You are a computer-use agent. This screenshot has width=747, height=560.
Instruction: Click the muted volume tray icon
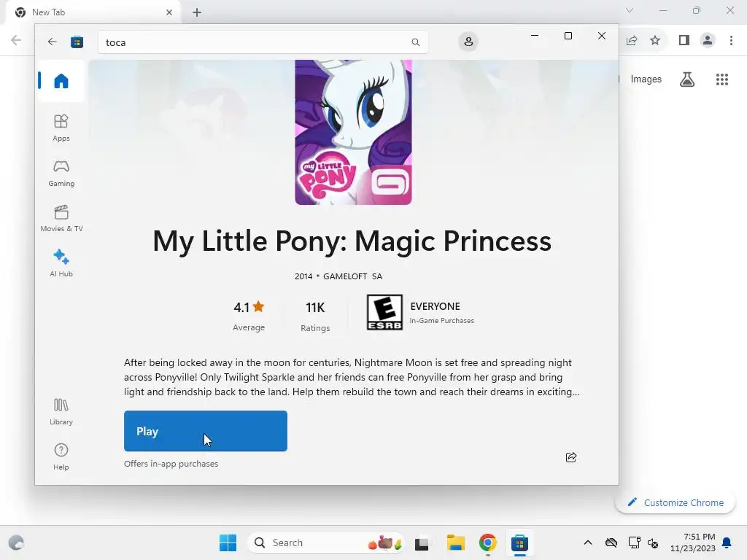point(653,543)
